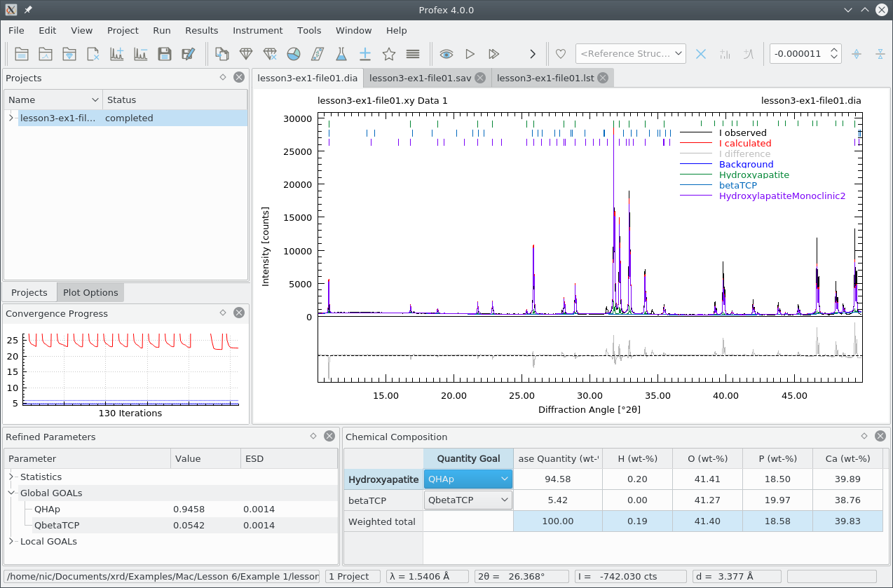The height and width of the screenshot is (588, 893).
Task: Click the spin box up/down arrows
Action: [834, 54]
